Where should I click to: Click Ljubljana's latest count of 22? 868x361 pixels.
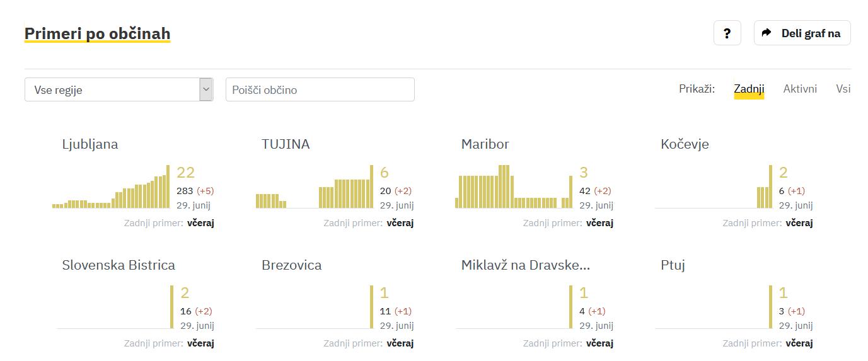point(185,173)
